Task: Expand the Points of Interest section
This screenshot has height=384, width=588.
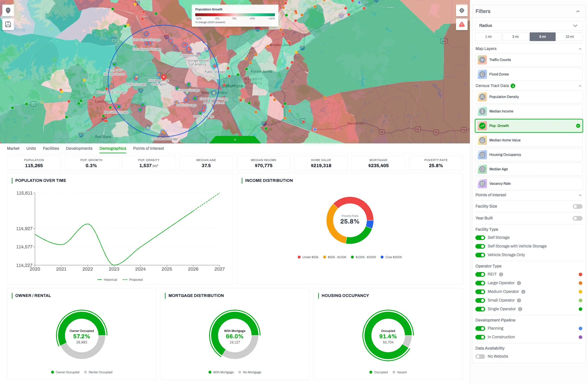Action: point(580,195)
